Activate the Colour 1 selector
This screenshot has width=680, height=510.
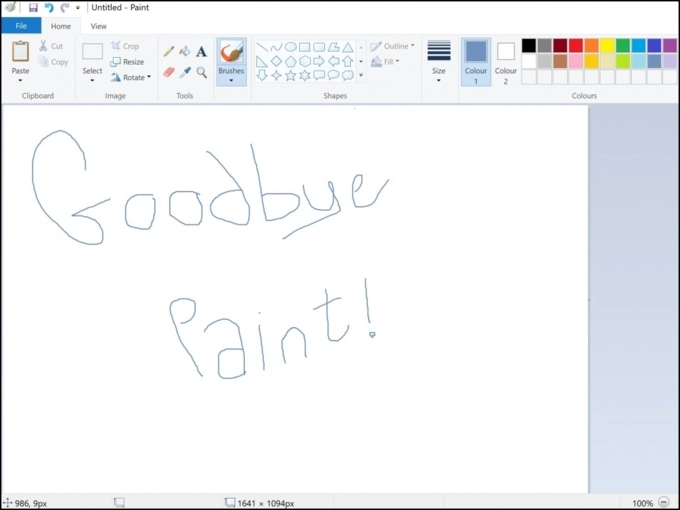click(476, 62)
